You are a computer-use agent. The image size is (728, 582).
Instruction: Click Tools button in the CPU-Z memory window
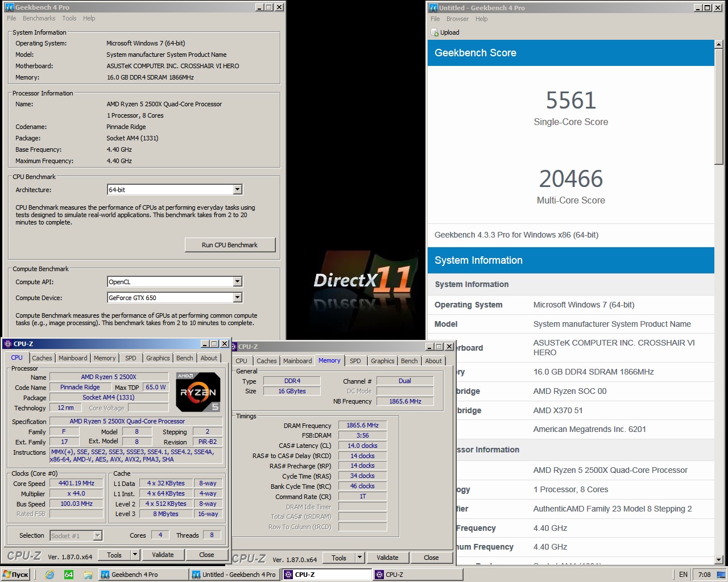339,558
